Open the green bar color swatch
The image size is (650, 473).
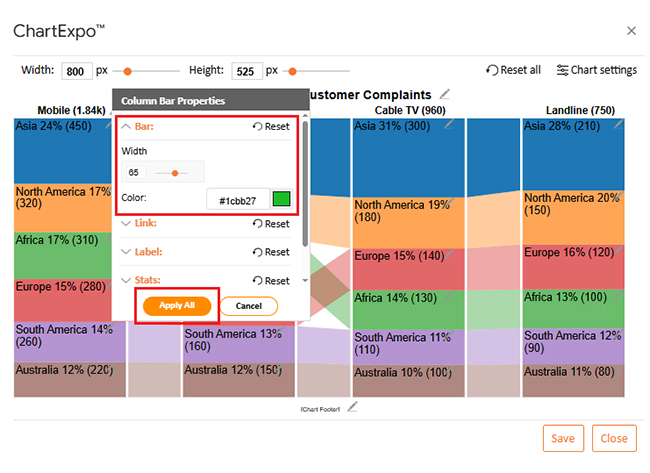[x=281, y=199]
